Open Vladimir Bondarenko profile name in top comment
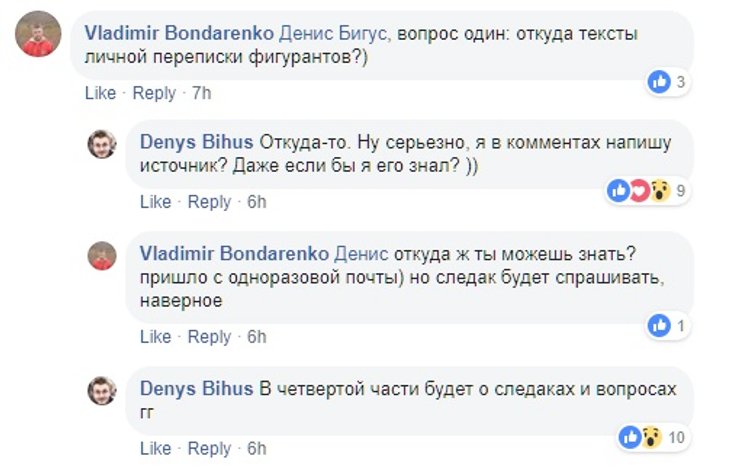 pyautogui.click(x=177, y=33)
